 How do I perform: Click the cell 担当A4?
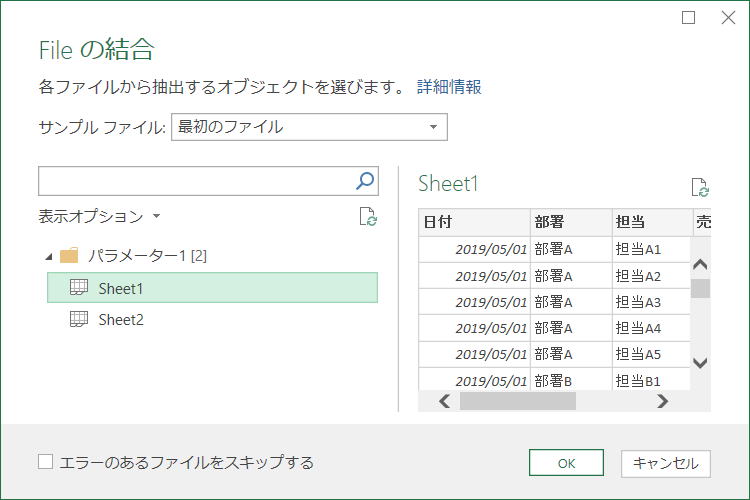pyautogui.click(x=651, y=328)
